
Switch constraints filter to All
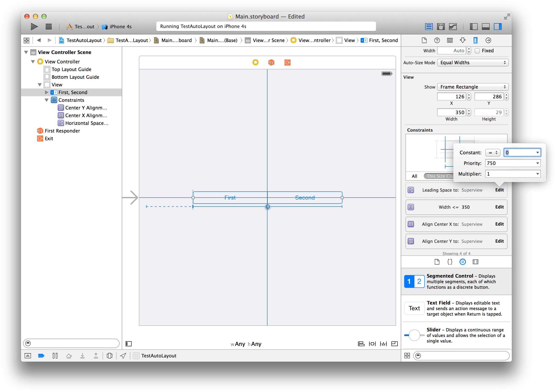pyautogui.click(x=414, y=176)
